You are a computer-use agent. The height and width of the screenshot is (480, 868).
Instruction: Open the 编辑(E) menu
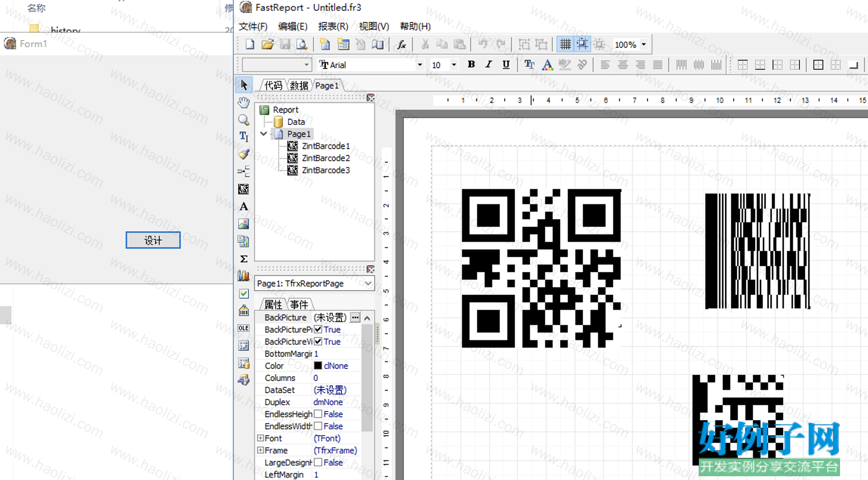(x=293, y=26)
